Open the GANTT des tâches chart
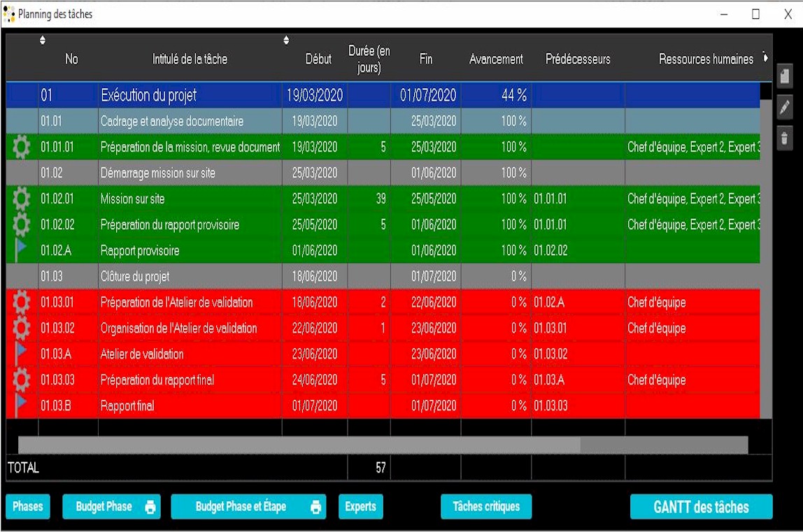Screen dimensions: 803x532 point(701,508)
